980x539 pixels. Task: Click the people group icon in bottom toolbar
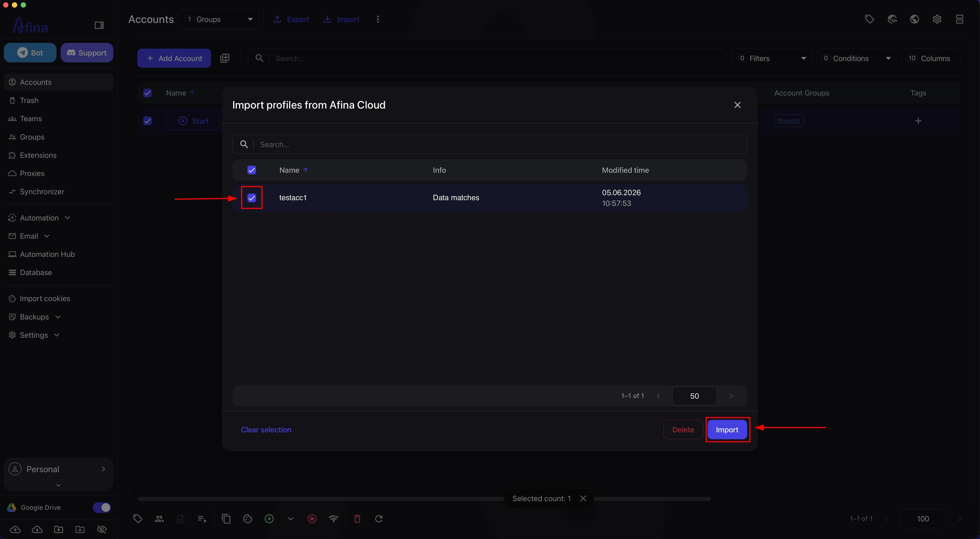point(159,518)
